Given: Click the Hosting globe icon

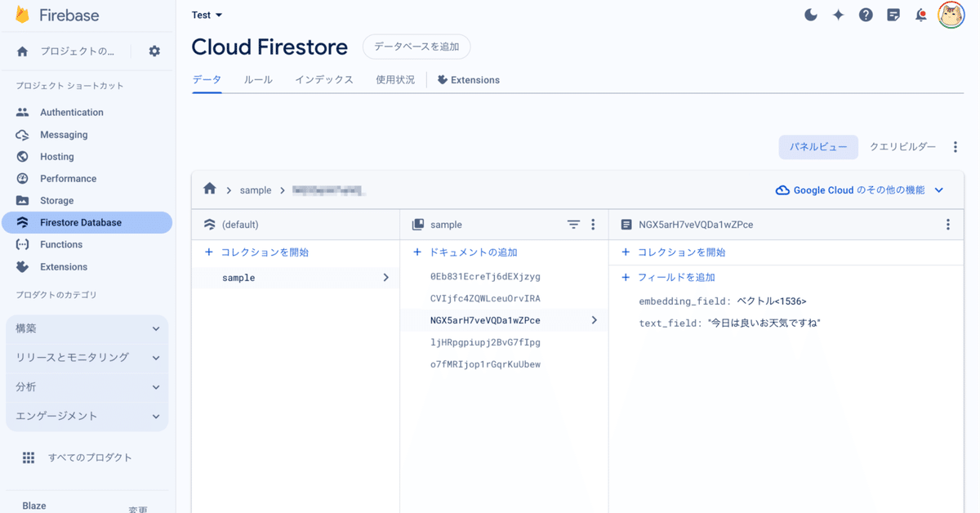Looking at the screenshot, I should coord(23,157).
